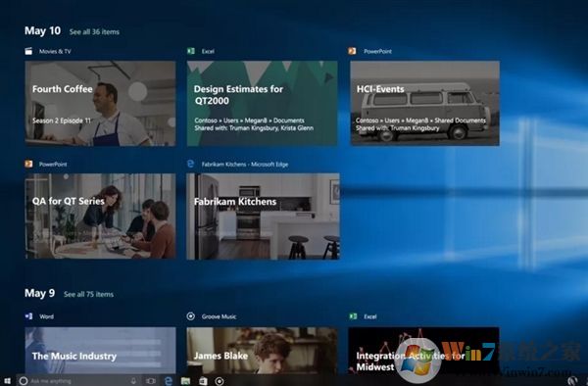Open the Store app from the taskbar
This screenshot has width=588, height=386.
point(203,381)
